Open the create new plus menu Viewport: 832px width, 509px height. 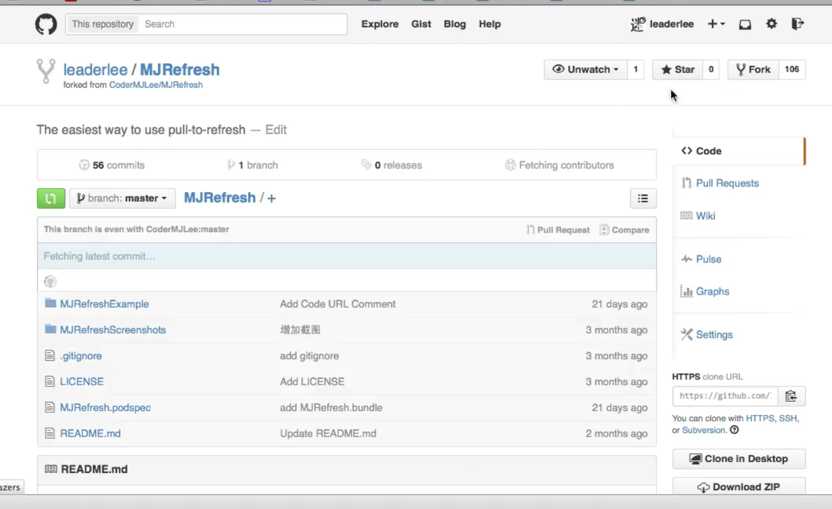pyautogui.click(x=716, y=24)
